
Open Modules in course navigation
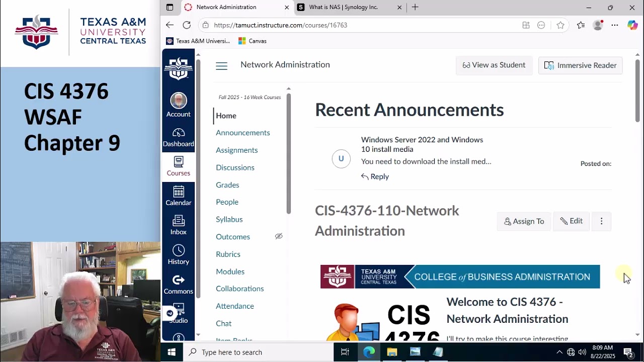[x=230, y=271]
